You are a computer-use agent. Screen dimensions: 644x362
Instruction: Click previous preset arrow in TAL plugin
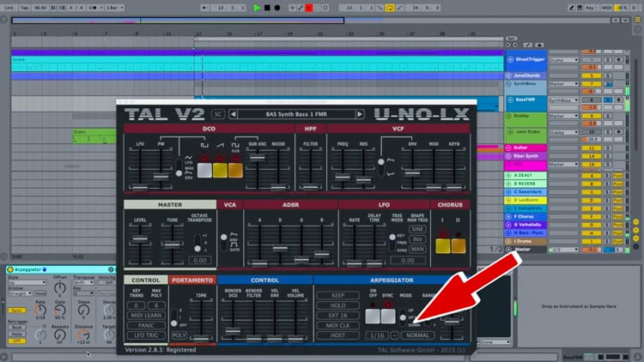click(234, 114)
